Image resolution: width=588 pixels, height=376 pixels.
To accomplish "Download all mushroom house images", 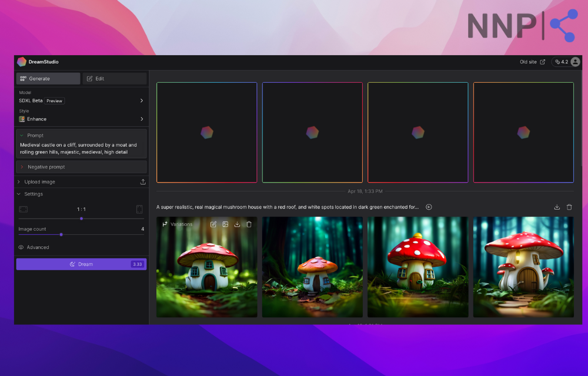I will (557, 207).
